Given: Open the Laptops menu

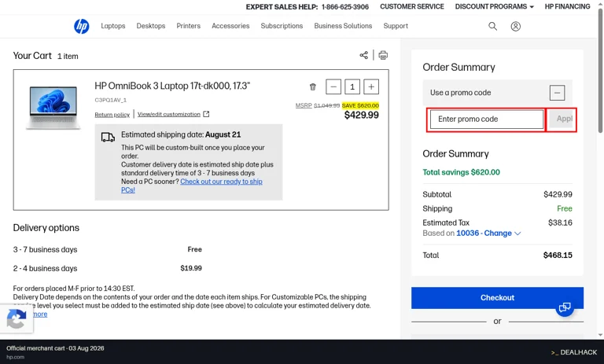Looking at the screenshot, I should point(113,26).
